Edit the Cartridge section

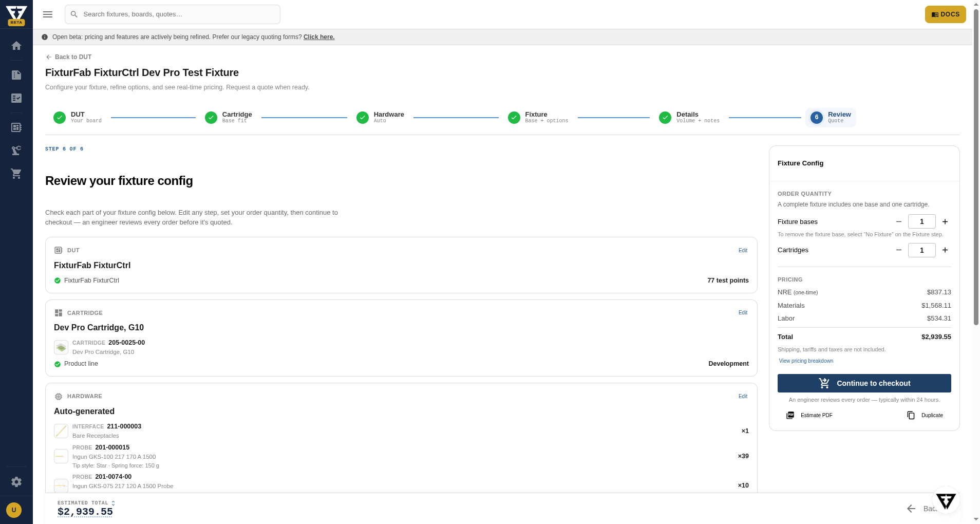tap(743, 313)
